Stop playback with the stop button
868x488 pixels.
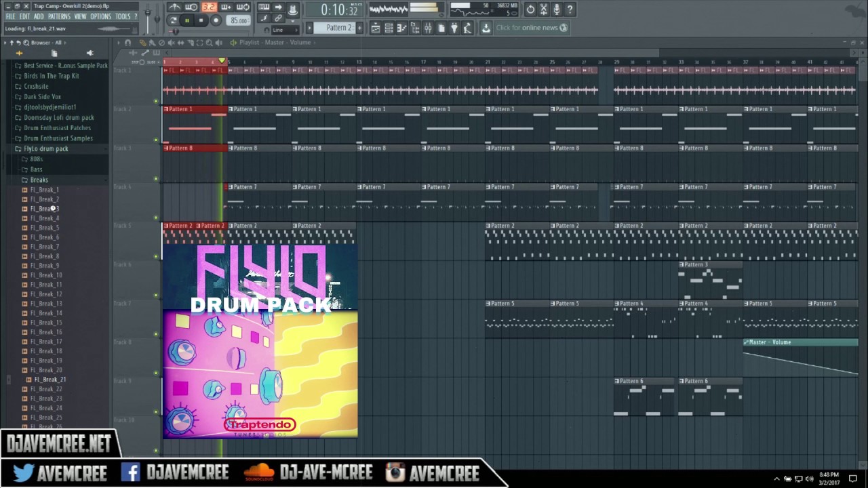click(x=201, y=20)
